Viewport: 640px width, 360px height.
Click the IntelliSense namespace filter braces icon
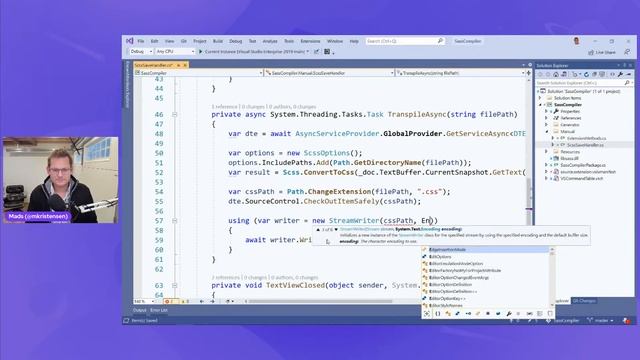[x=438, y=313]
